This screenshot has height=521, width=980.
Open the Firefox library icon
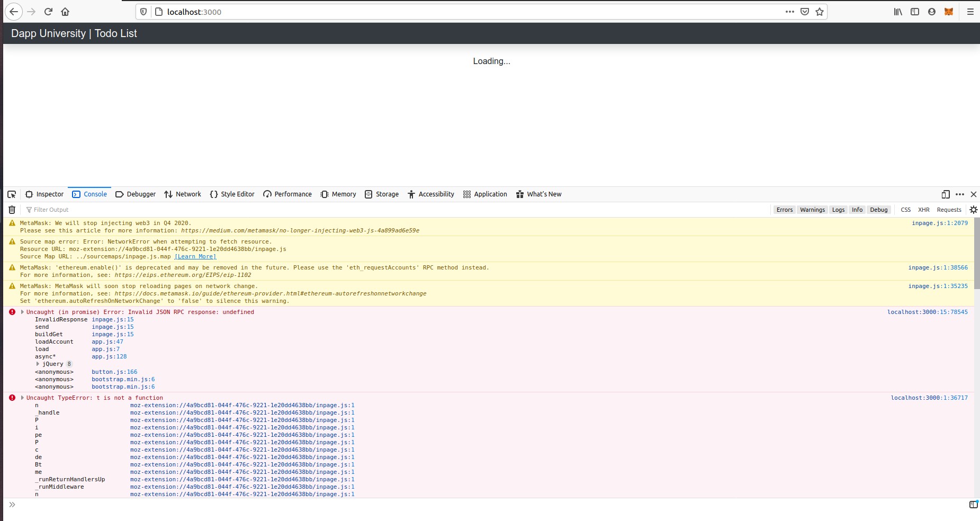[x=898, y=12]
